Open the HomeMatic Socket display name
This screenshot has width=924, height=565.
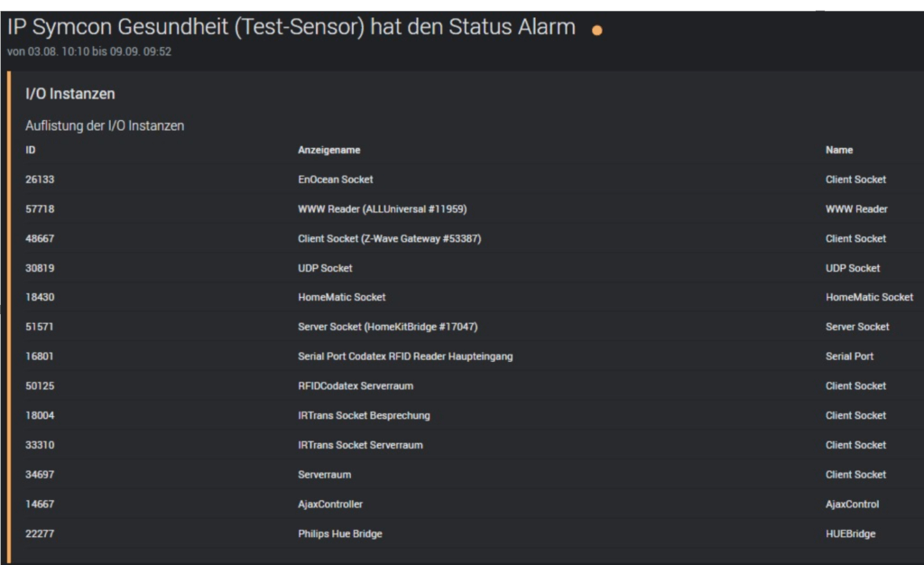tap(341, 297)
